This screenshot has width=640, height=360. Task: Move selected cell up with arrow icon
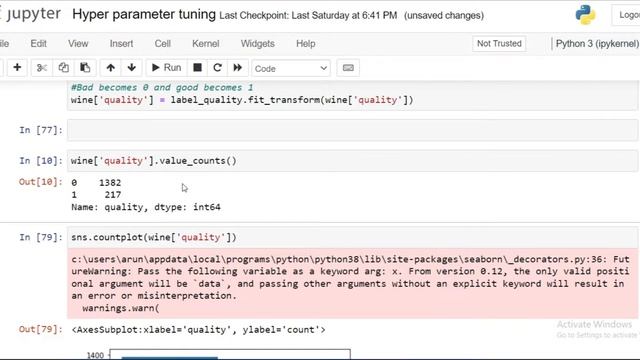click(x=111, y=68)
